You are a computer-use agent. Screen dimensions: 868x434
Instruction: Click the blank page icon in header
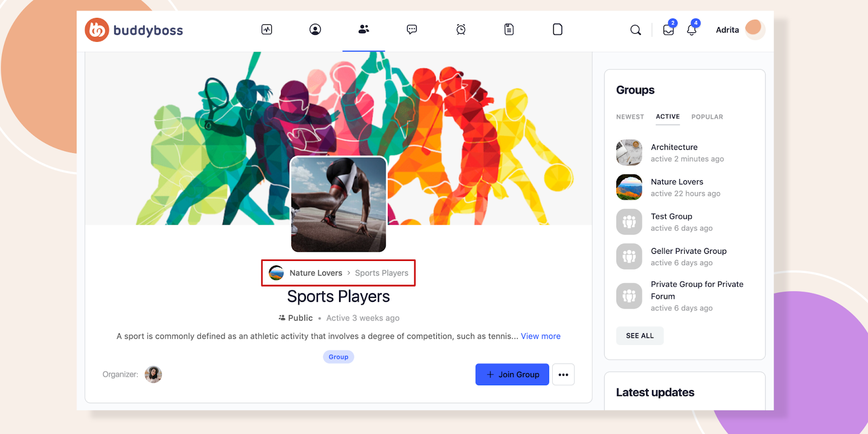[x=558, y=29]
